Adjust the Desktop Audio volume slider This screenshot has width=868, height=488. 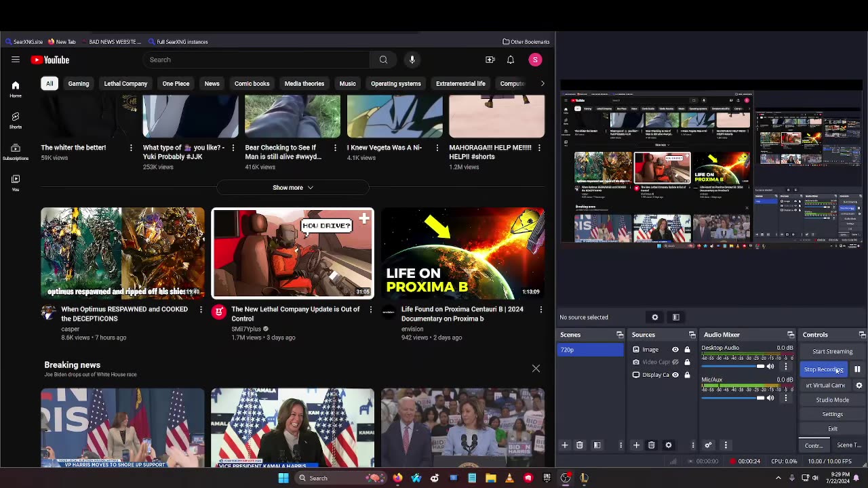(732, 367)
